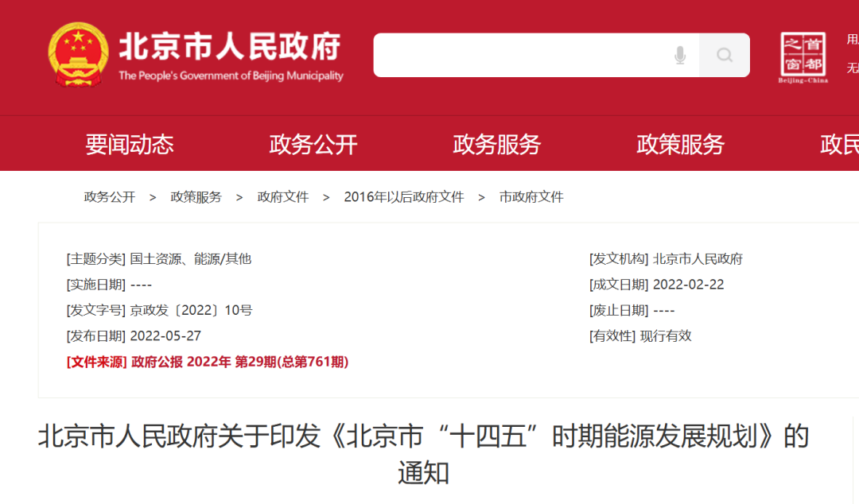859x504 pixels.
Task: Go to 政策服务 breadcrumb link
Action: (196, 197)
